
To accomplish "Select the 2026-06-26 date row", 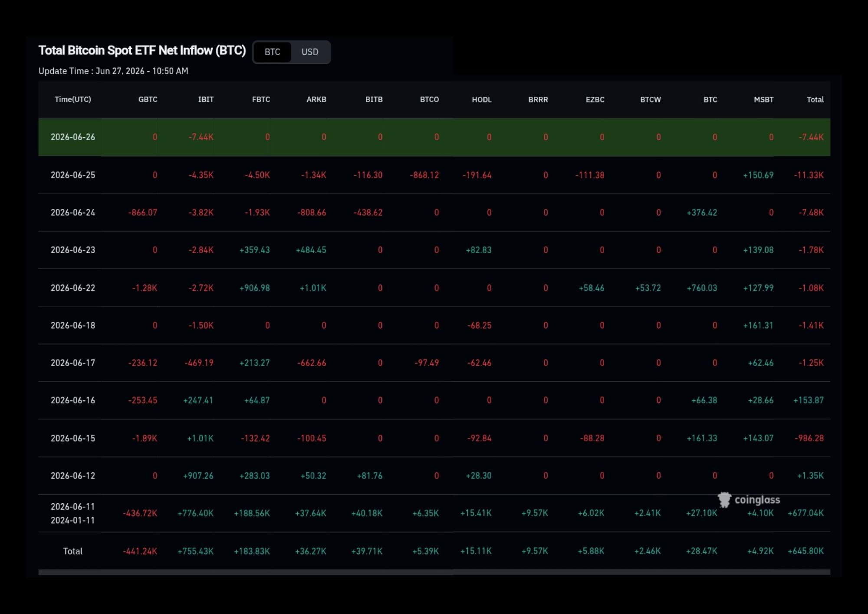I will click(434, 137).
